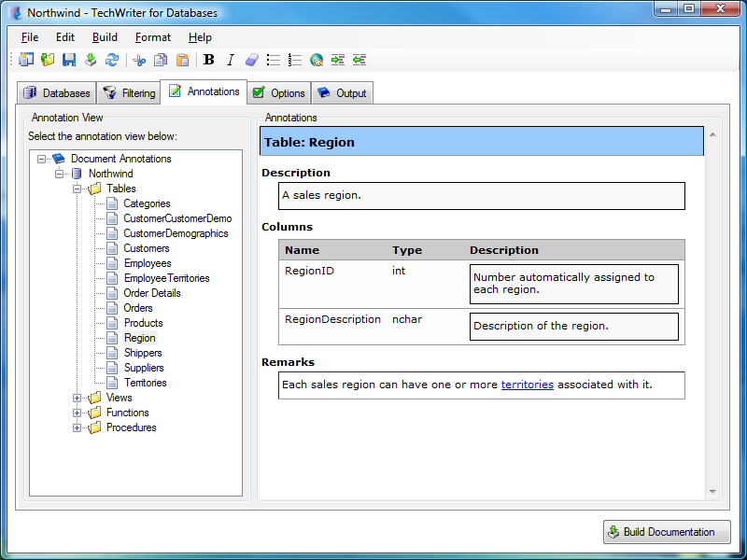747x560 pixels.
Task: Expand the Procedures folder
Action: [78, 427]
